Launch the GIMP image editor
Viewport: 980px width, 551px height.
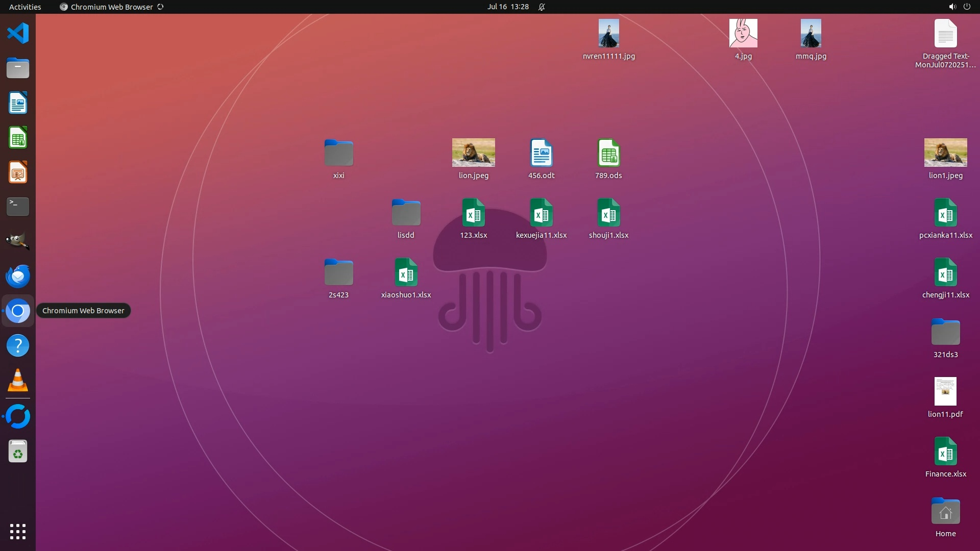pyautogui.click(x=18, y=241)
